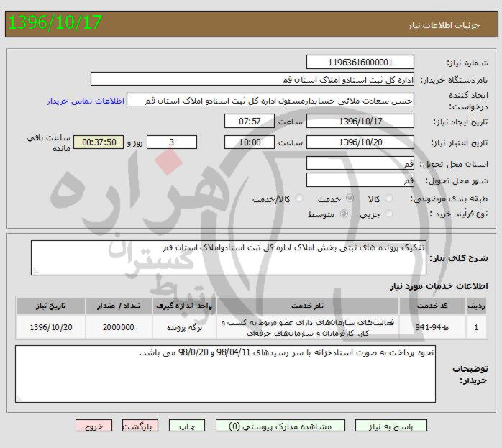Image resolution: width=502 pixels, height=448 pixels.
Task: Click the تاریخ نیاز column header
Action: coord(51,306)
